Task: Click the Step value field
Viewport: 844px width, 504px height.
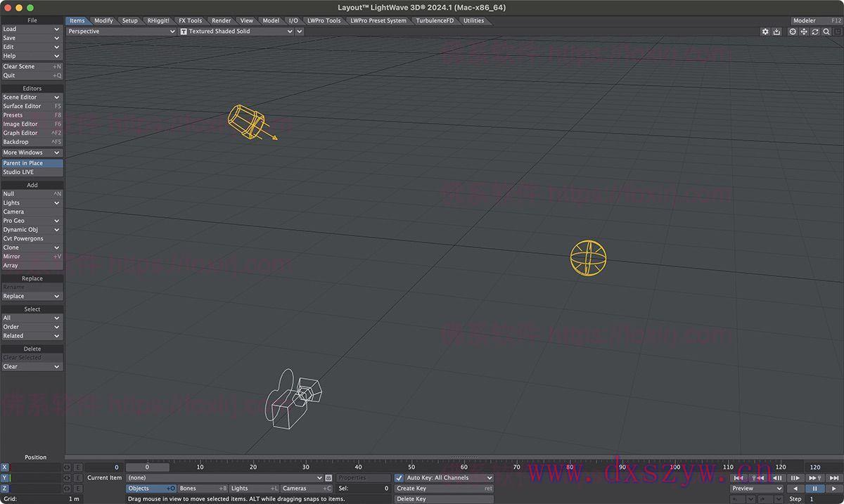Action: [x=824, y=499]
